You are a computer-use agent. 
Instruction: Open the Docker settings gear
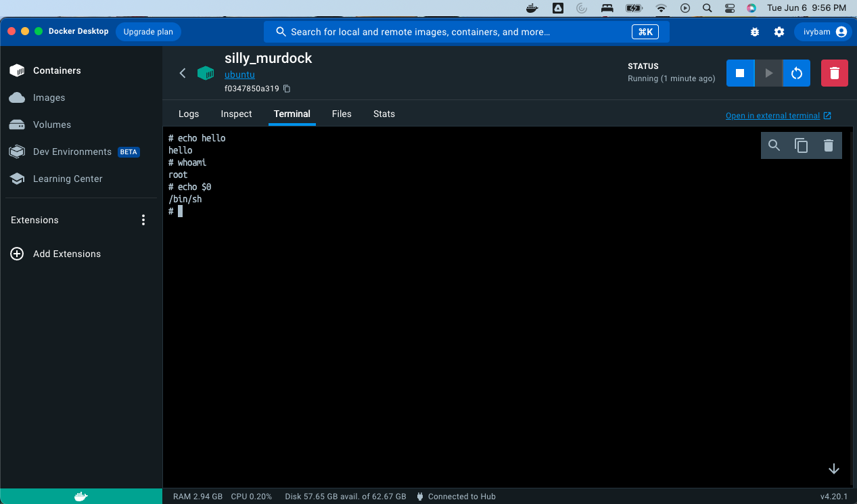point(779,32)
